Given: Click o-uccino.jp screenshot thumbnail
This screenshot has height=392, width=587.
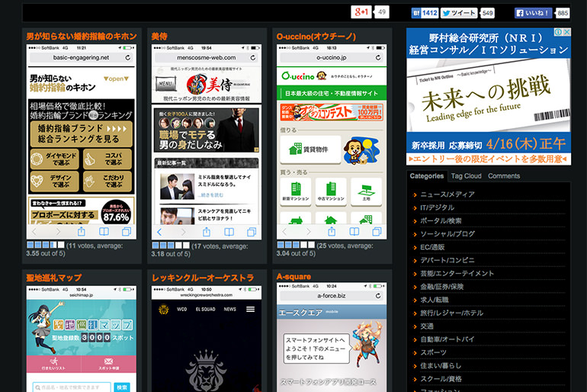Looking at the screenshot, I should tap(332, 142).
